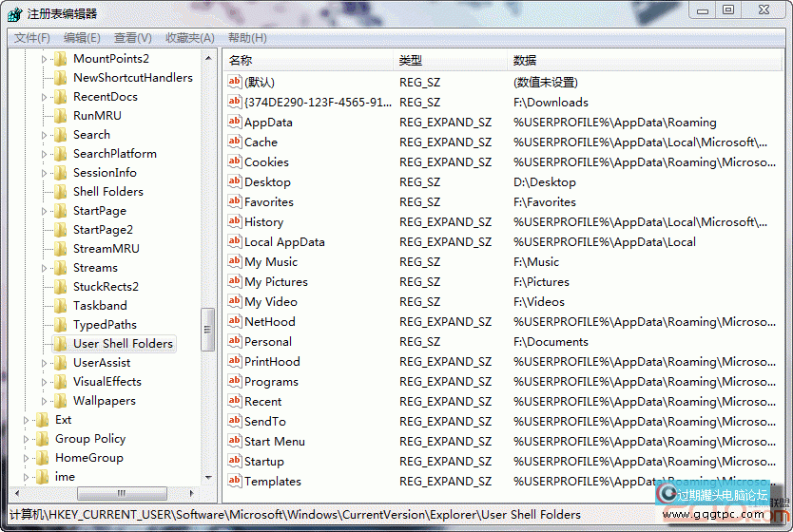Click the string icon for My Music
Screen dimensions: 793x532
click(235, 261)
